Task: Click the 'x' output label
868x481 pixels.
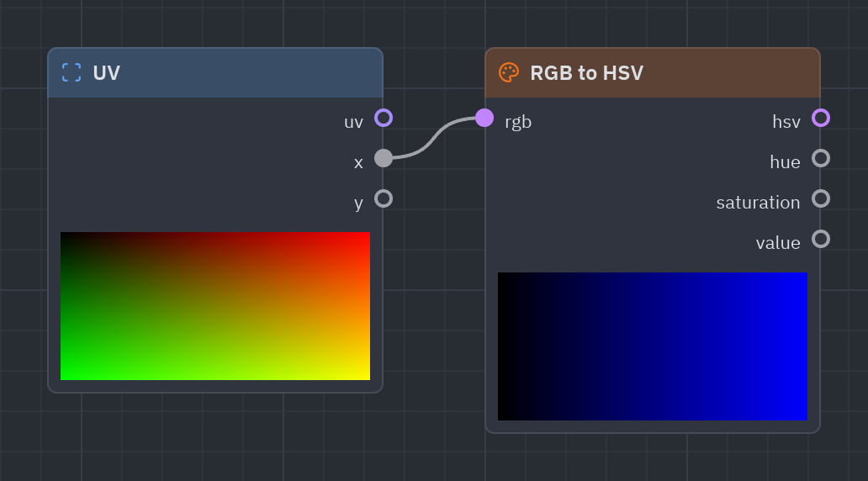Action: [358, 163]
